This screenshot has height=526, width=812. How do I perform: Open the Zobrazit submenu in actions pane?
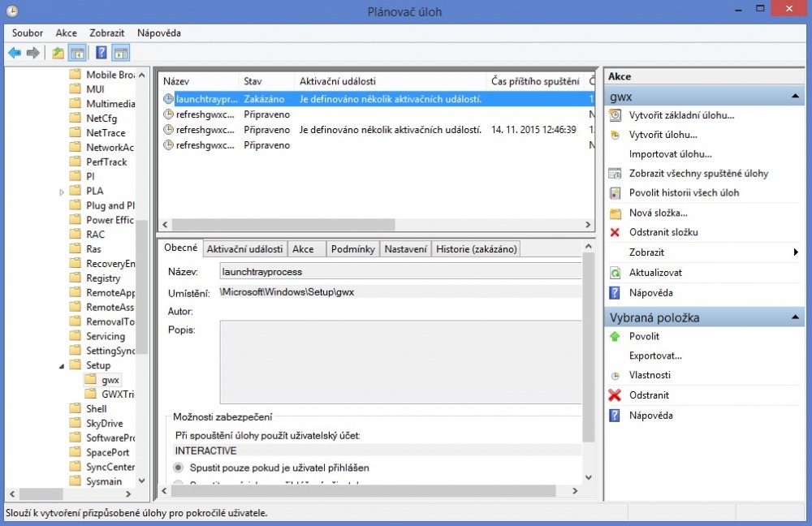click(795, 252)
